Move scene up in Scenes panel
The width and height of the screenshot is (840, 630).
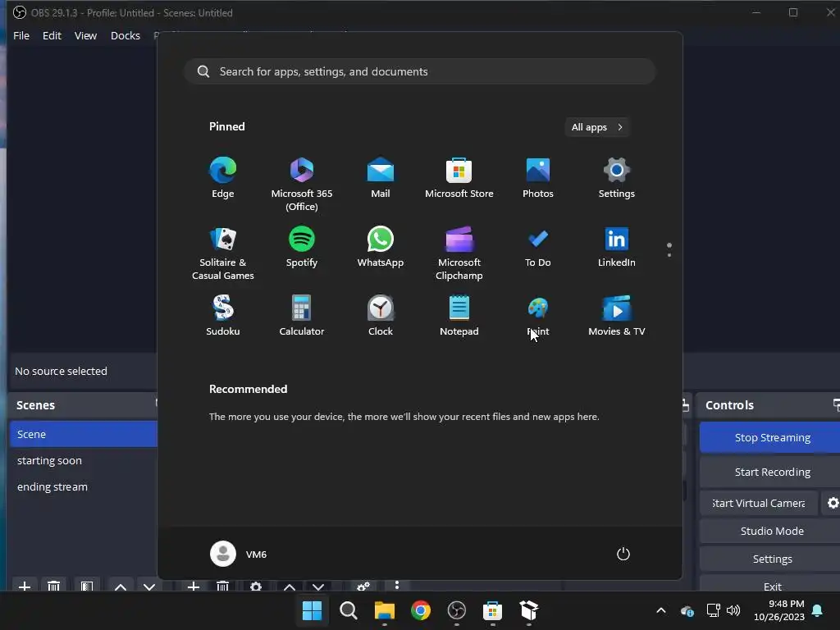coord(121,587)
